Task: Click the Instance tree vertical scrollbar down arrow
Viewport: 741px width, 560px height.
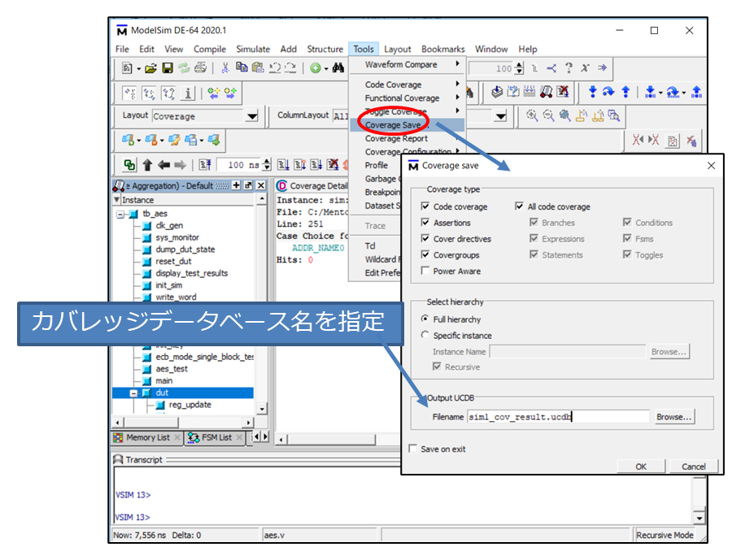Action: pos(262,409)
